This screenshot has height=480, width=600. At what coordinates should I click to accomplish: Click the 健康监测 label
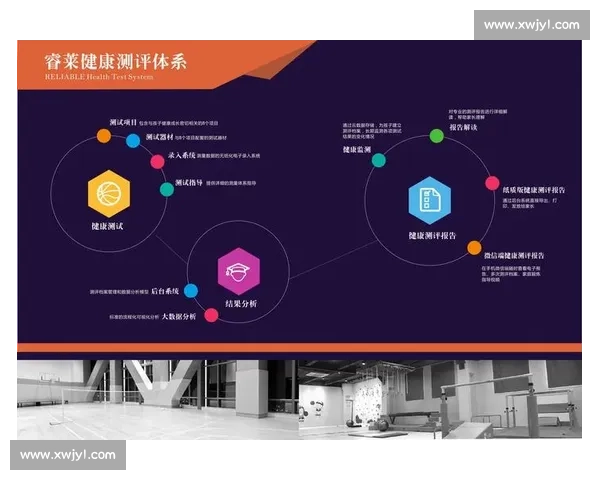(357, 150)
